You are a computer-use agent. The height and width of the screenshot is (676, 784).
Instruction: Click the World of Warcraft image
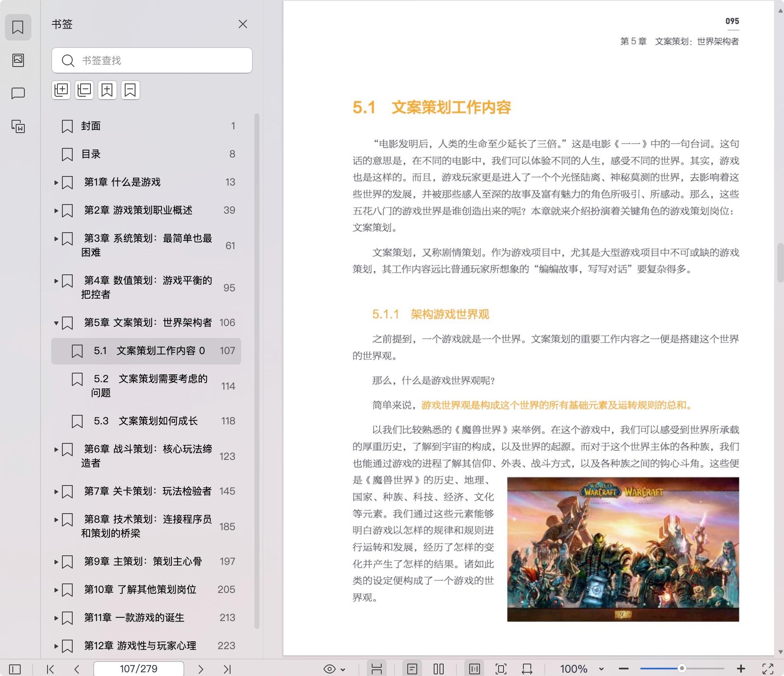click(623, 549)
